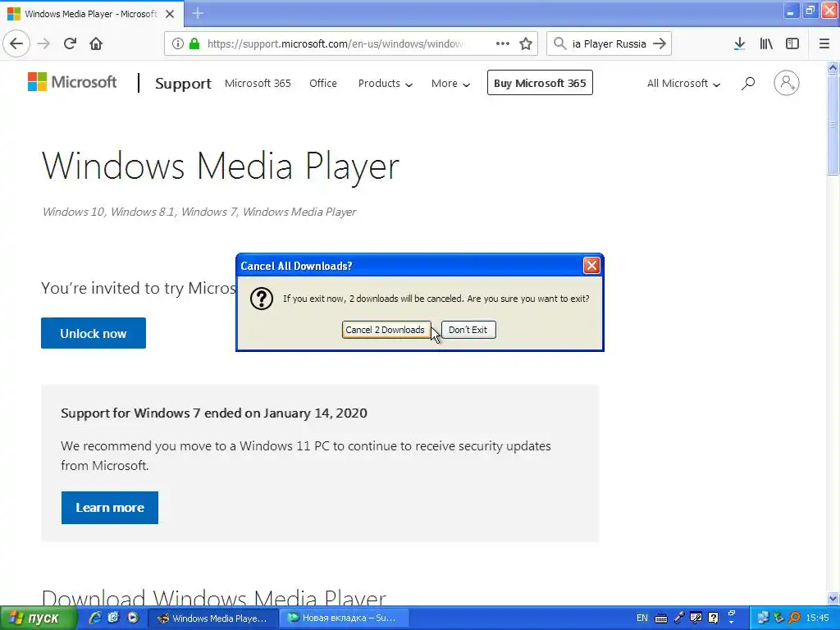Show site information icon in address bar
The image size is (840, 630).
coord(178,43)
